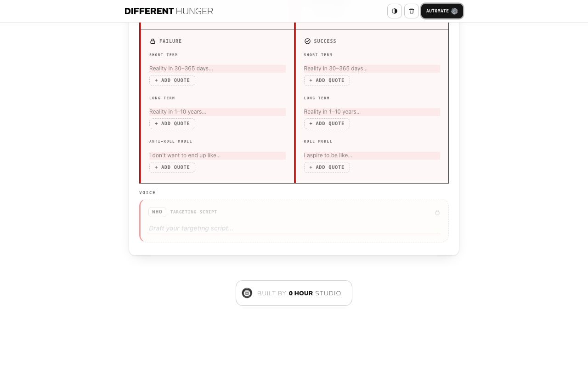Add quote under Success short term
The width and height of the screenshot is (588, 368).
click(327, 80)
